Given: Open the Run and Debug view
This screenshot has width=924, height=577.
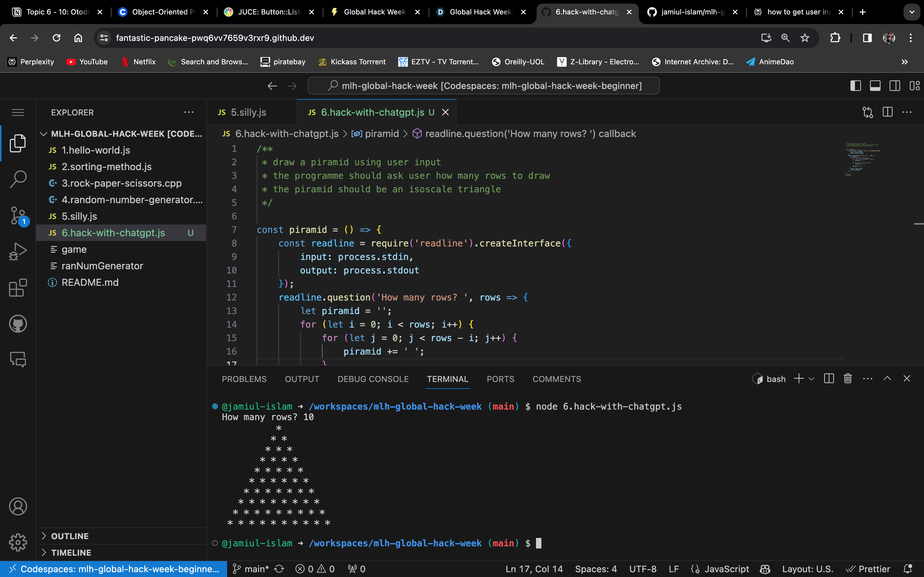Looking at the screenshot, I should point(18,252).
